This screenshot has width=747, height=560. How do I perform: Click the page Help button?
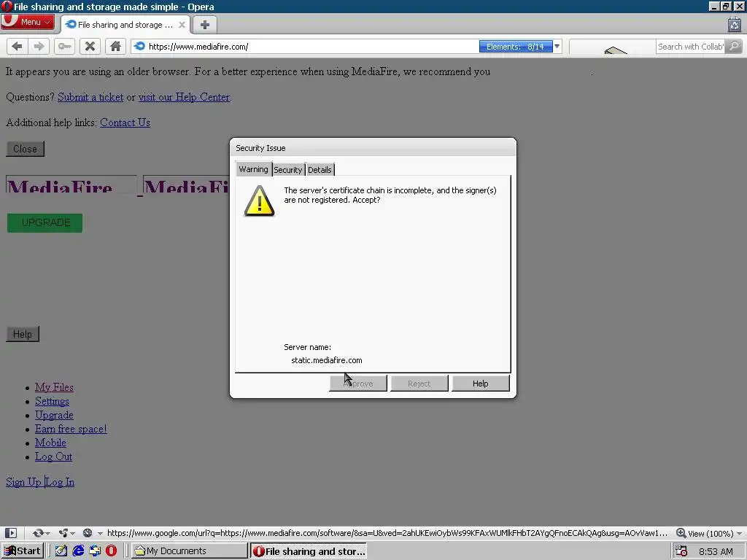(23, 334)
